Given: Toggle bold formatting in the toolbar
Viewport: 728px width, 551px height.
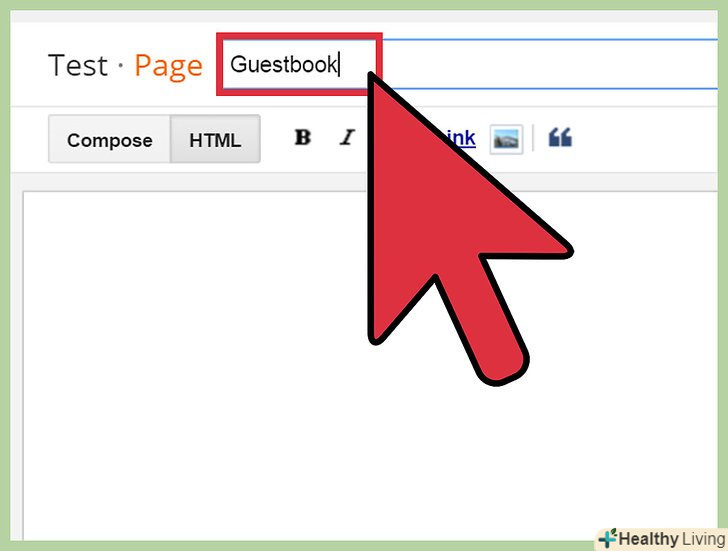Looking at the screenshot, I should 303,137.
